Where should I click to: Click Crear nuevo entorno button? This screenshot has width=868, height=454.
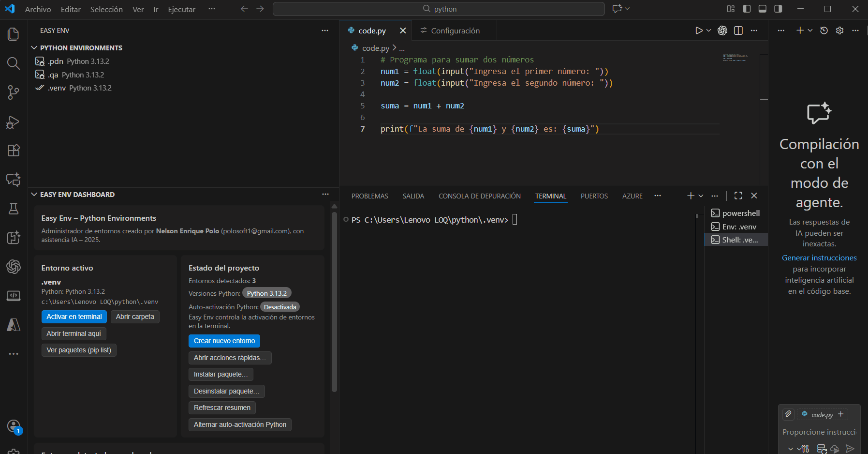[224, 341]
